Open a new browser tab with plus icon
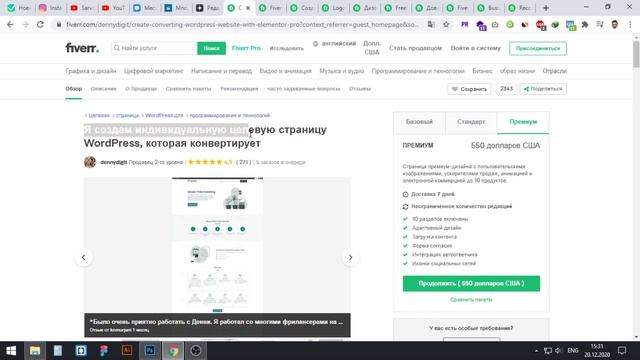Viewport: 640px width, 360px height. [x=546, y=8]
